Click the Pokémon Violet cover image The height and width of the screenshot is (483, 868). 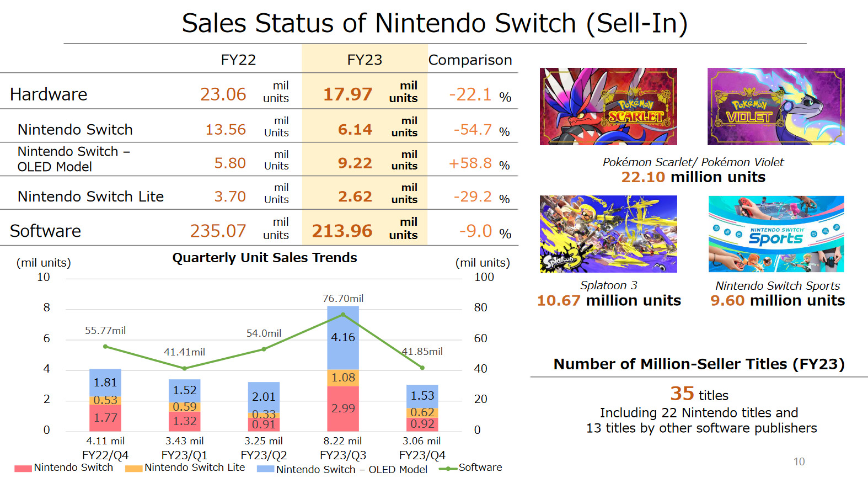point(776,107)
